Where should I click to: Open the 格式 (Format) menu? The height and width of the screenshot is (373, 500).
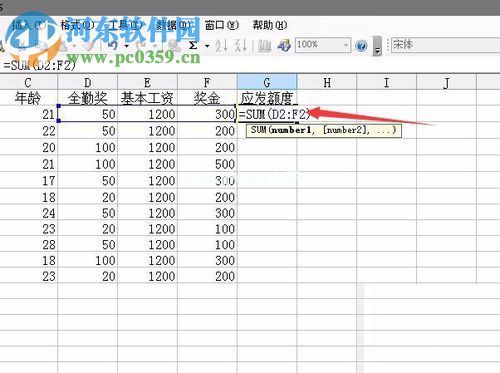pyautogui.click(x=77, y=25)
